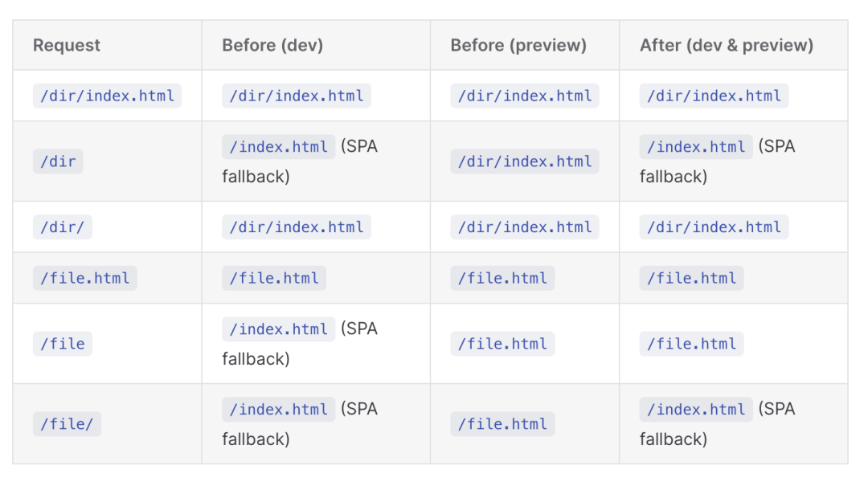Image resolution: width=868 pixels, height=490 pixels.
Task: Click /dir/index.html code in Request column
Action: pos(107,96)
